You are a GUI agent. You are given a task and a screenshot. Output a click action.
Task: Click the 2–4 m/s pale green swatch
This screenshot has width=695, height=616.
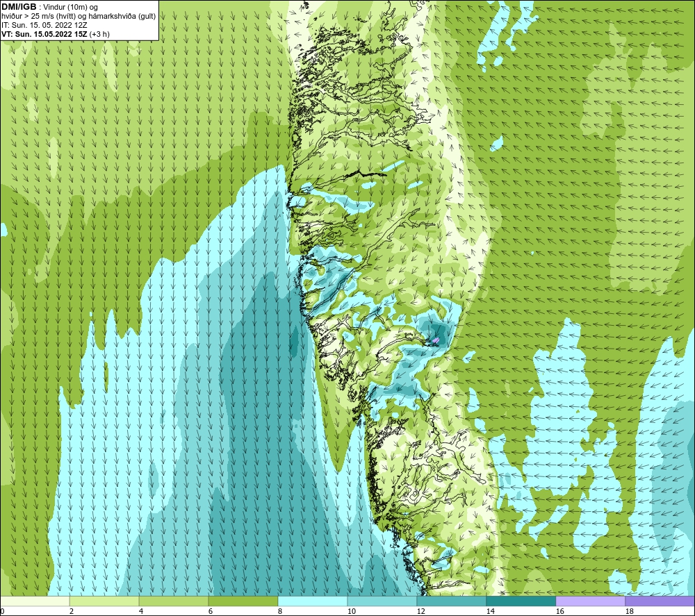coord(104,601)
